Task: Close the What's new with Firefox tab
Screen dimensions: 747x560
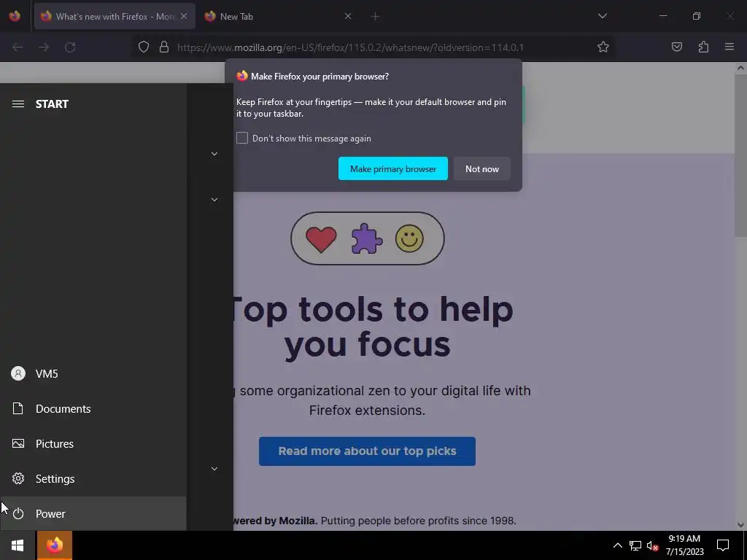Action: click(184, 16)
